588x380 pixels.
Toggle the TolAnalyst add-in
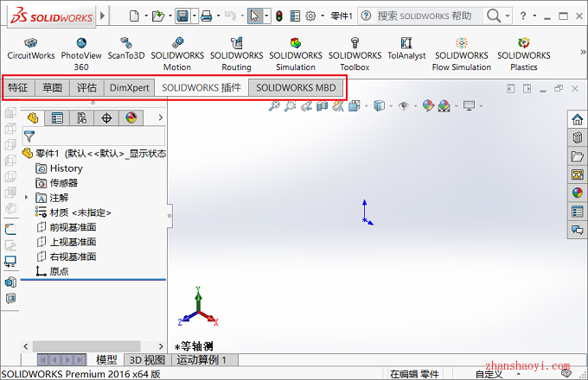point(406,49)
